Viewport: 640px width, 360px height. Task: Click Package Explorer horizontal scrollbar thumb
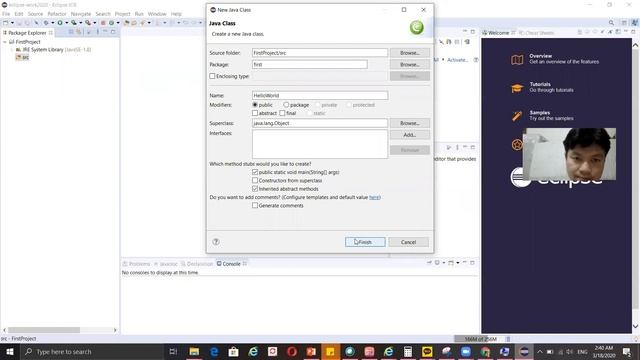[44, 330]
